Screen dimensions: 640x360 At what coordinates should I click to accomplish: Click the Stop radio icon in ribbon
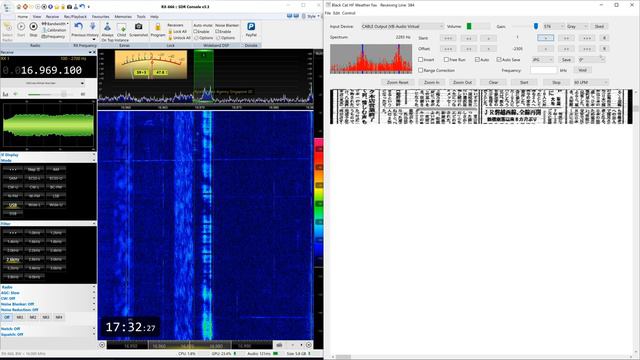[33, 27]
